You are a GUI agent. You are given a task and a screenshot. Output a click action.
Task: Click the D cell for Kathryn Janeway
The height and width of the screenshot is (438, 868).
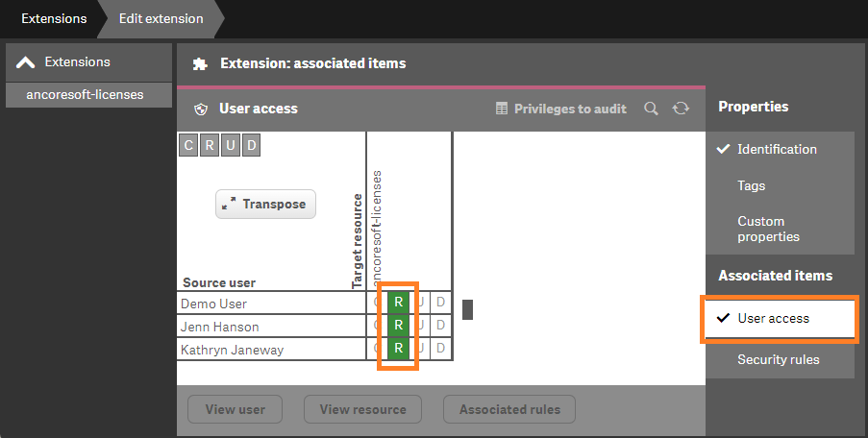[x=440, y=349]
